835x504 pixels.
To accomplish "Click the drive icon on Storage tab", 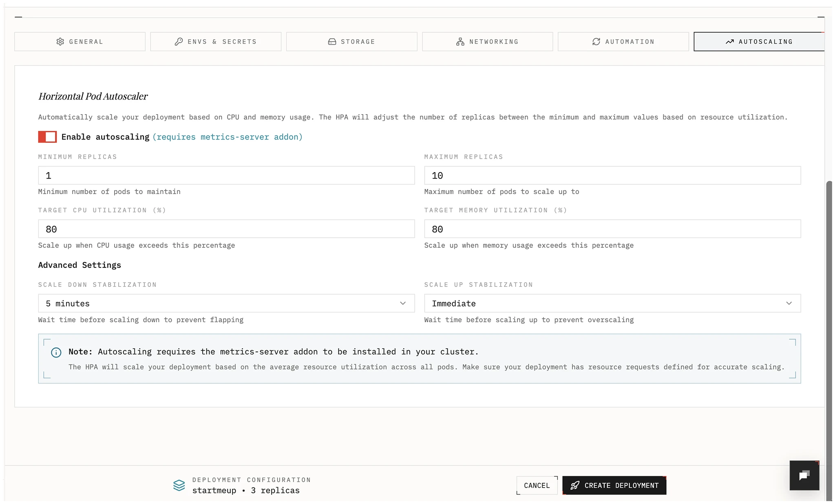I will 332,42.
